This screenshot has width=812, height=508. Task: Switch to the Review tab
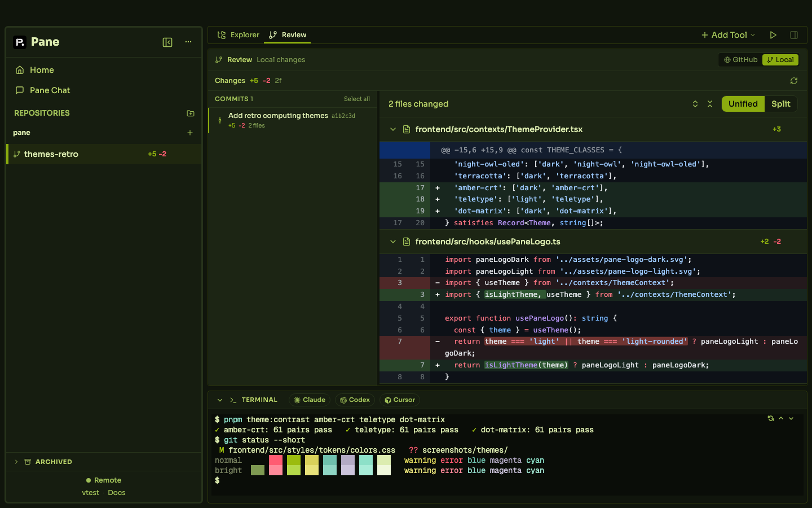tap(288, 35)
